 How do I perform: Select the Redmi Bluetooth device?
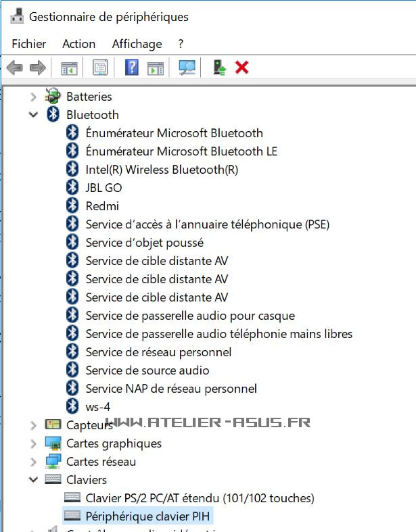(102, 206)
